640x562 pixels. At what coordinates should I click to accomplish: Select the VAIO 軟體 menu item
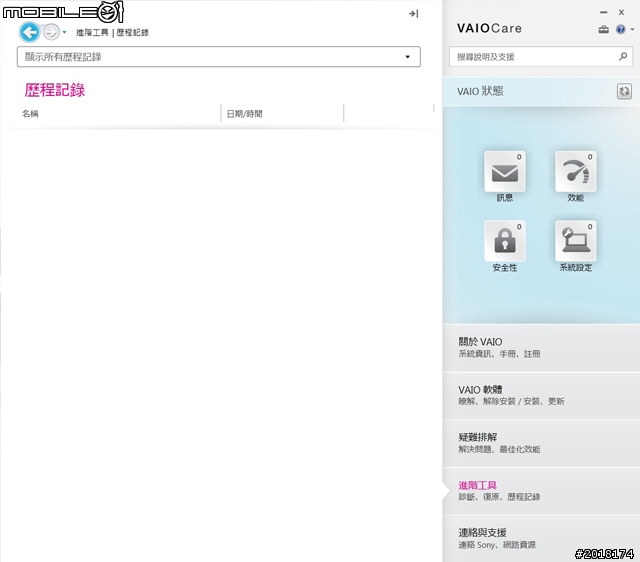pos(541,395)
